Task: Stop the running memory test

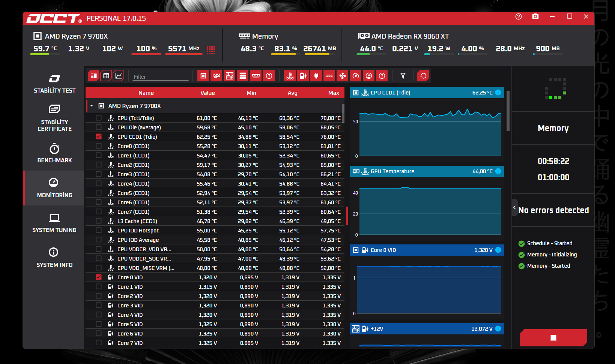Action: (x=553, y=338)
